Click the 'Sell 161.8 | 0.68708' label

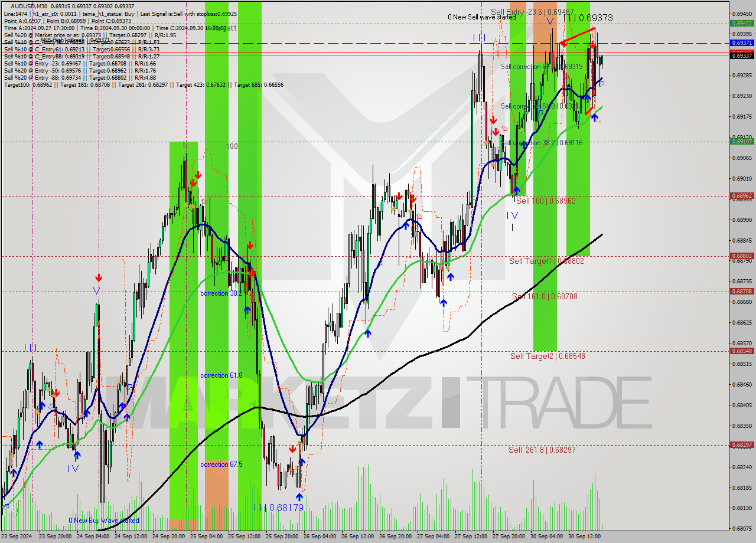click(545, 296)
